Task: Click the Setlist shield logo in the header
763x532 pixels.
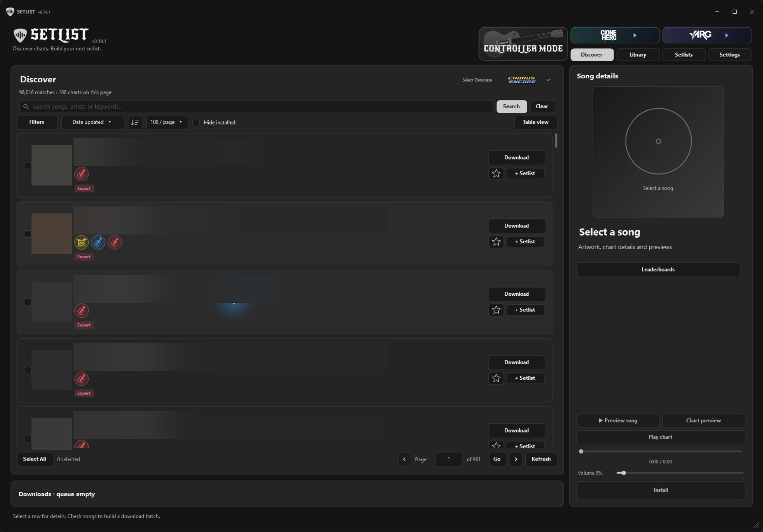Action: coord(20,35)
